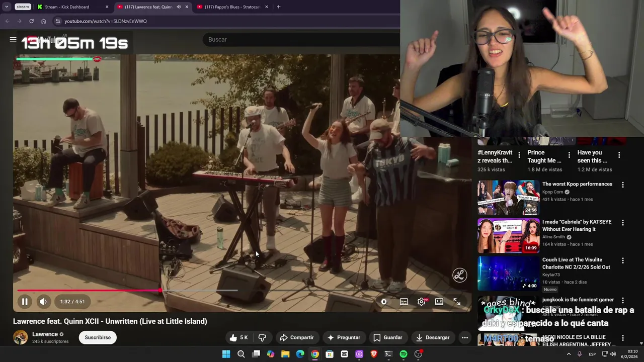Open Task View on the taskbar
Image resolution: width=644 pixels, height=362 pixels.
[256, 354]
